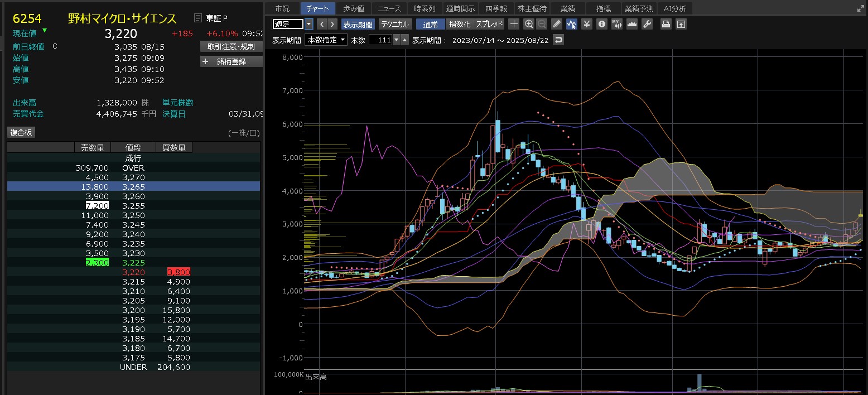Reset display period with return arrow icon
The width and height of the screenshot is (868, 395).
pos(558,40)
